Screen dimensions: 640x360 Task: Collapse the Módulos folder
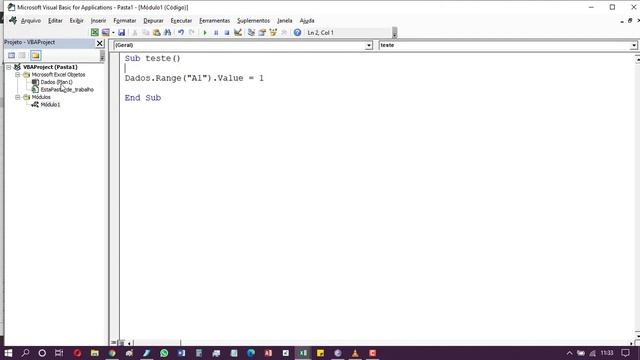click(18, 97)
